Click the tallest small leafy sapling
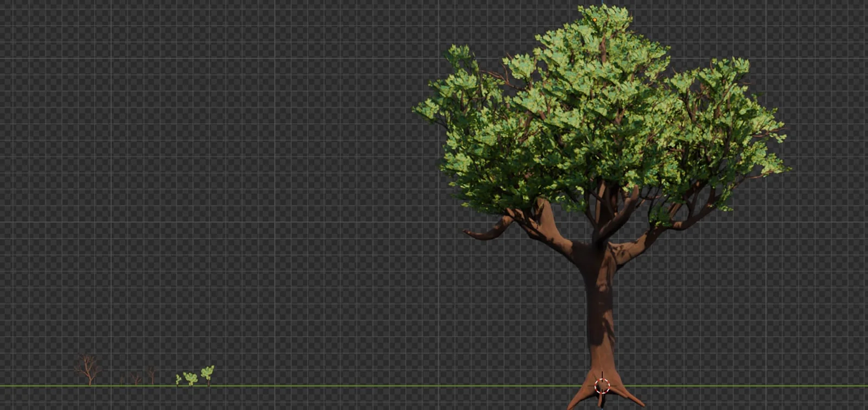 pos(207,374)
